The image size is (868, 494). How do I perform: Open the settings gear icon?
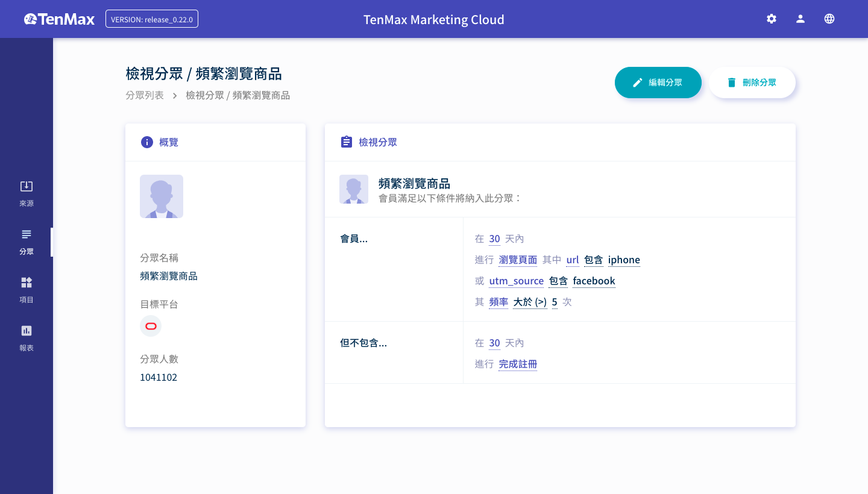(x=772, y=19)
